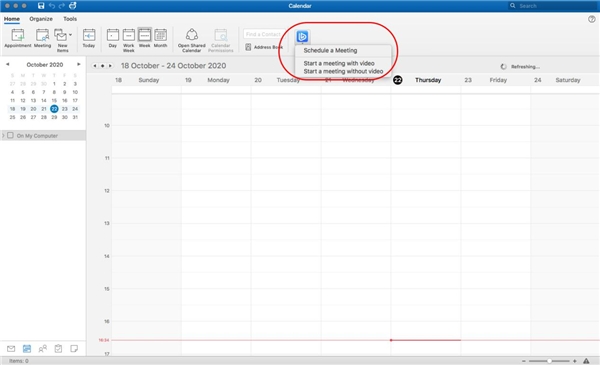Open the Tools ribbon tab
600x365 pixels.
coord(70,19)
